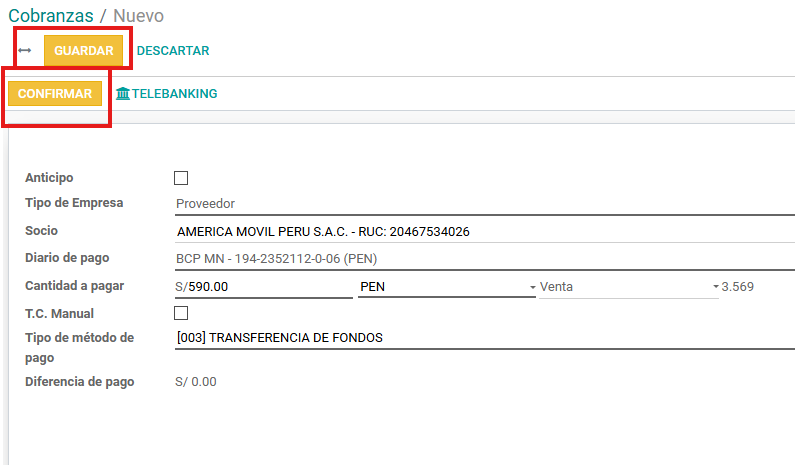
Task: Confirm the payment with Confirmar
Action: coord(55,94)
